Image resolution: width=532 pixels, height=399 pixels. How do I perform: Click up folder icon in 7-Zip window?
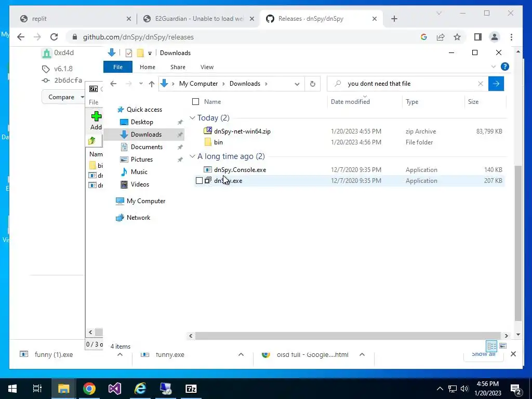coord(92,141)
